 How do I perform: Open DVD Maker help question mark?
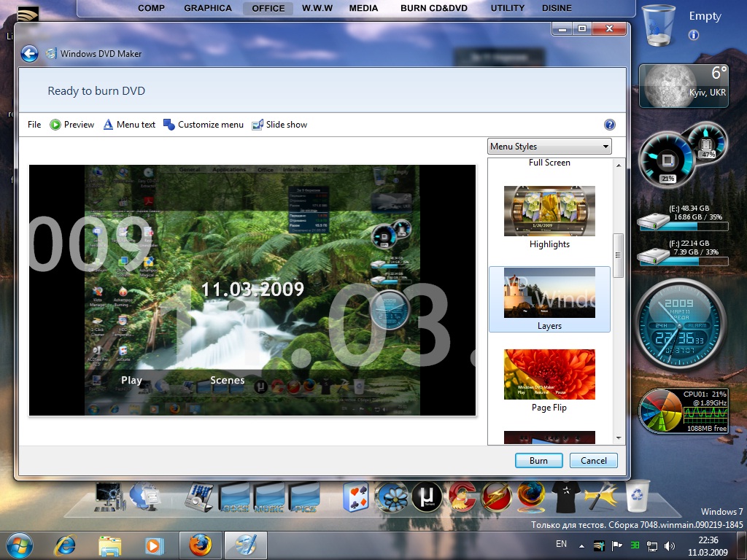[609, 125]
